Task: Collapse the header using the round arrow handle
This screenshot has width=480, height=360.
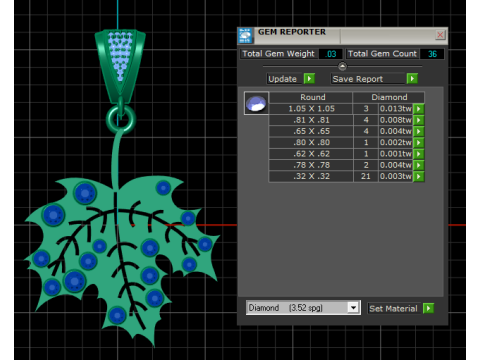Action: click(x=342, y=66)
